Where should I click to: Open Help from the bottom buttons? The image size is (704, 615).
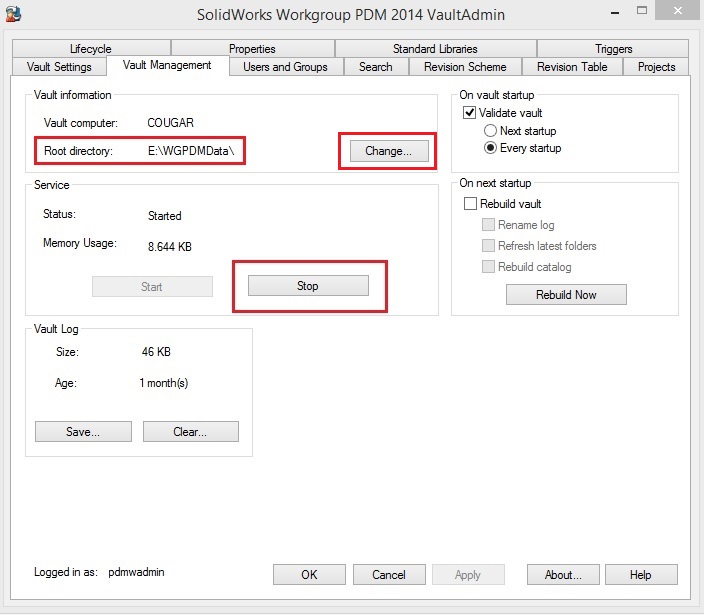coord(641,575)
